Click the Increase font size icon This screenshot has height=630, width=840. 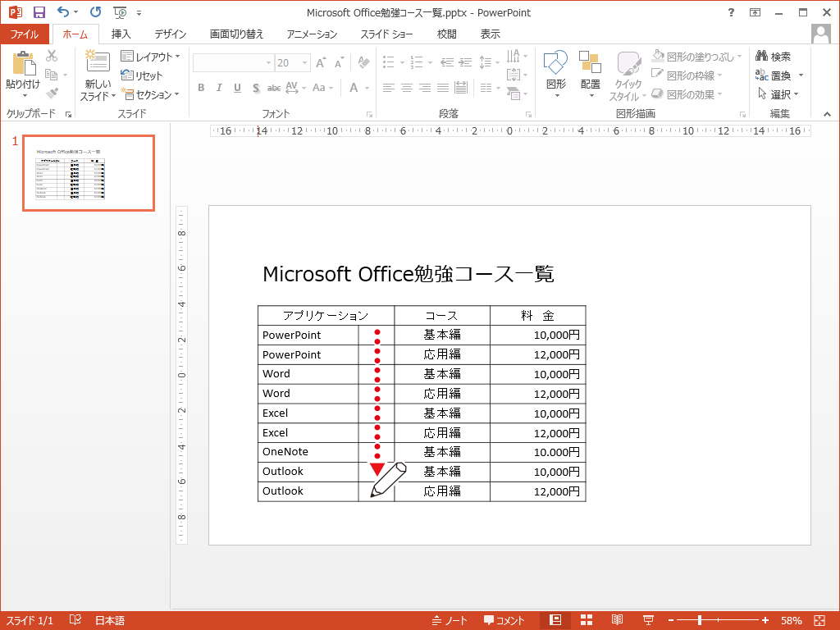(321, 62)
